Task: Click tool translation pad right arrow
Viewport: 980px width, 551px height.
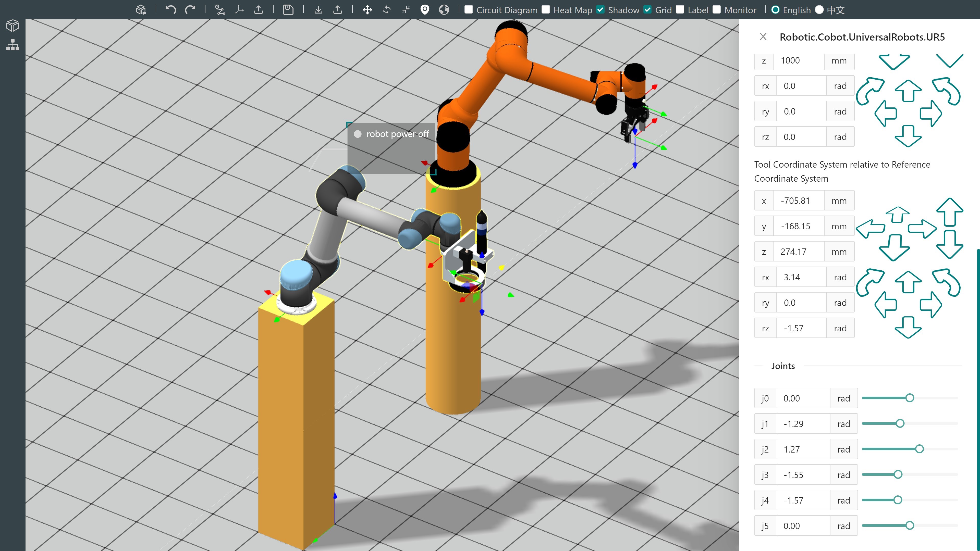Action: pos(922,229)
